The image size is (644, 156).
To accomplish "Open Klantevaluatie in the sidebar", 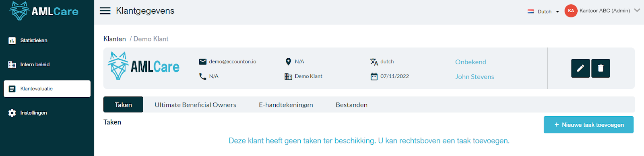I will 47,89.
